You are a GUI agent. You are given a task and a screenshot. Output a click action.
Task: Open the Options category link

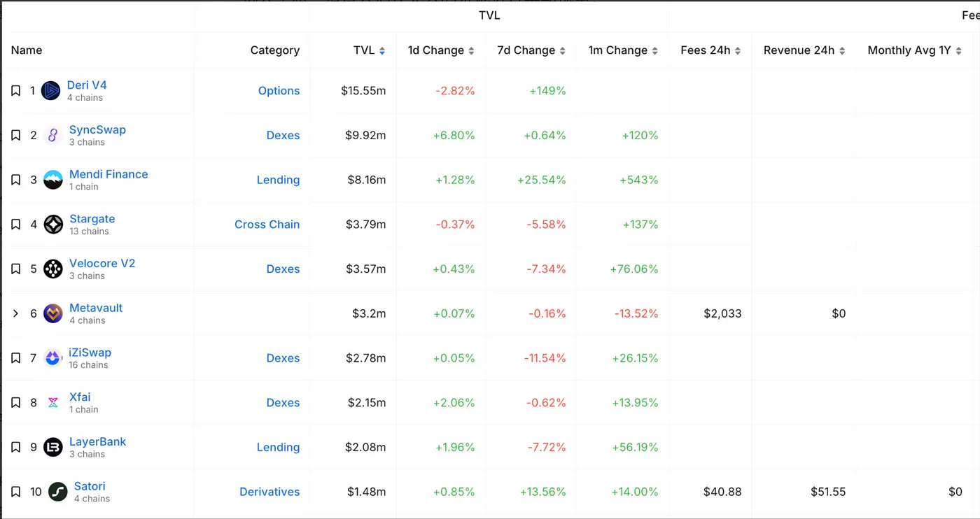[x=279, y=91]
